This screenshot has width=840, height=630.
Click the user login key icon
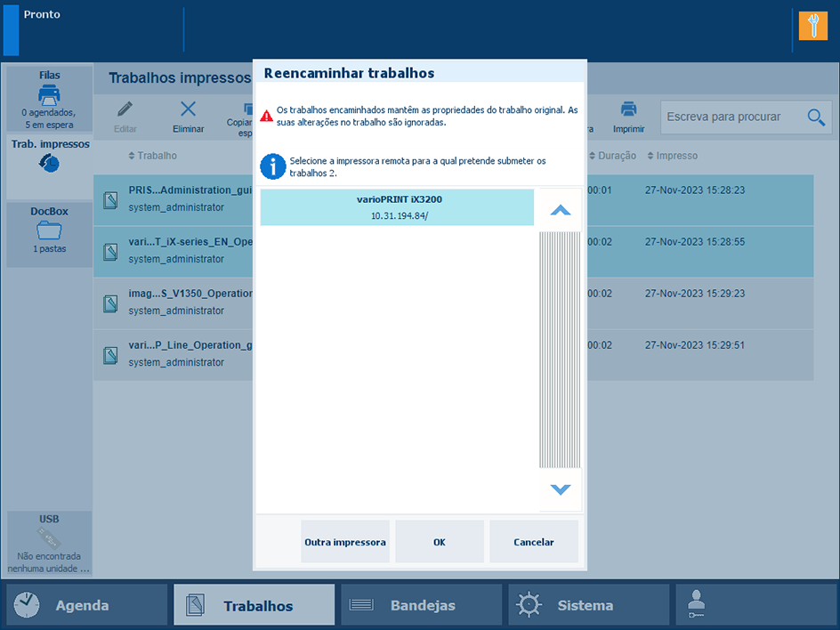[697, 605]
